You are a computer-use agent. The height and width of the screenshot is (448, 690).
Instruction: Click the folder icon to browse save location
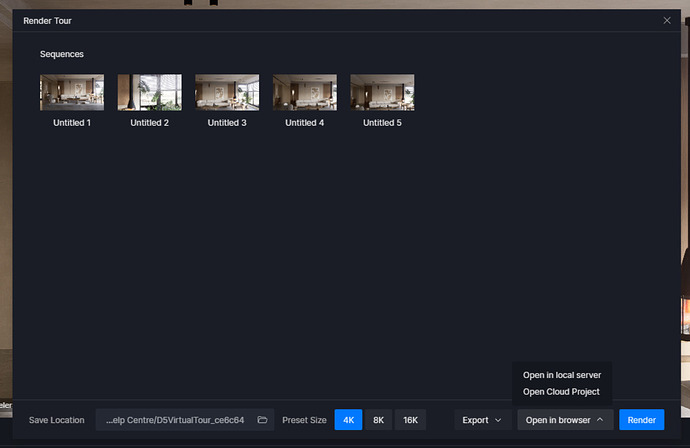(x=262, y=420)
